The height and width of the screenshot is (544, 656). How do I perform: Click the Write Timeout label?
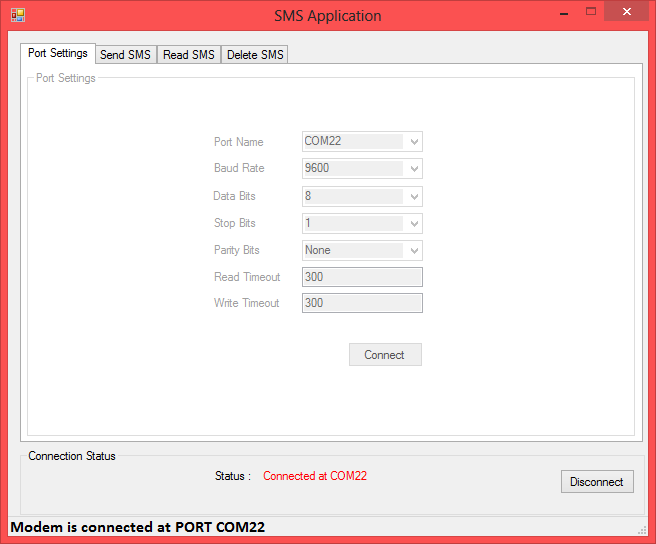(246, 303)
